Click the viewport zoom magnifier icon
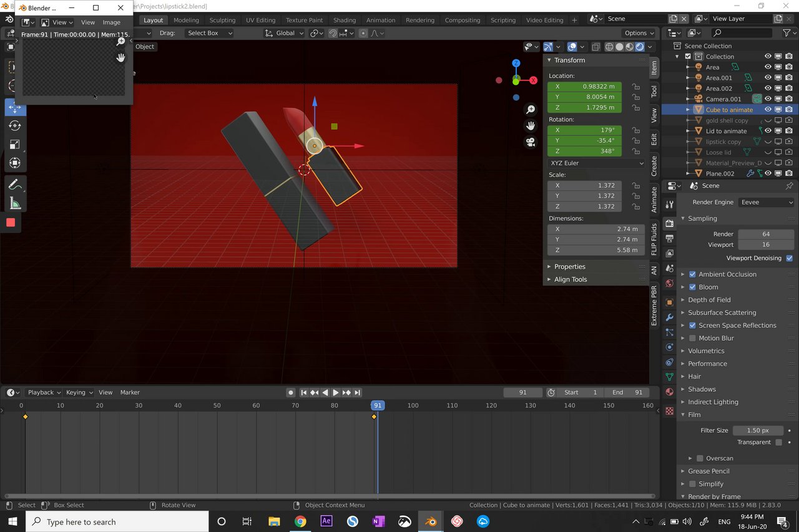Viewport: 799px width, 532px height. point(531,110)
